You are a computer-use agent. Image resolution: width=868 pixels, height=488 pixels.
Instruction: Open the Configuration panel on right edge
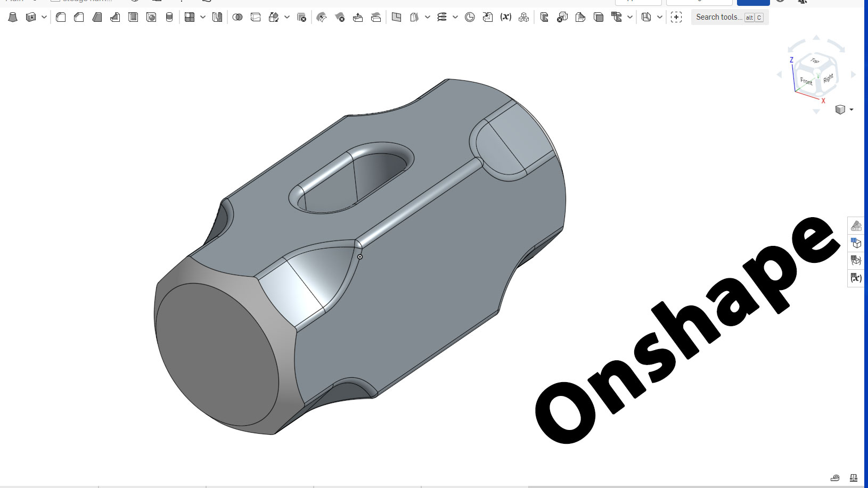tap(856, 243)
